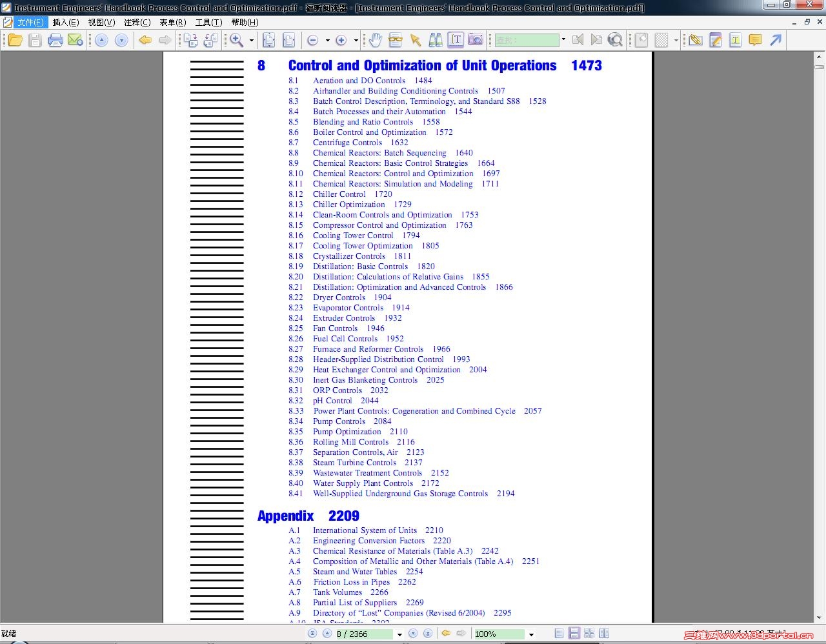This screenshot has height=644, width=826.
Task: Click the zoom magnifier tool in toolbar
Action: [x=237, y=40]
